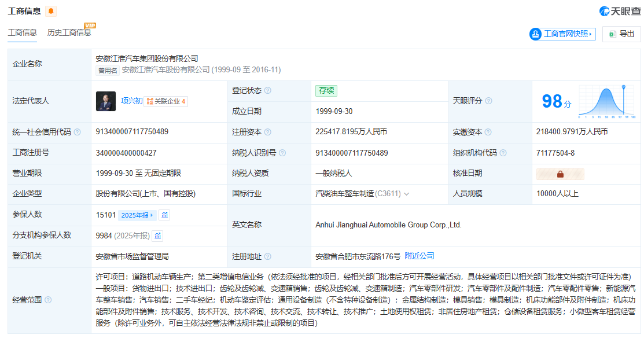Click help icon beside 纳税人识别号
The image size is (644, 342).
coord(282,153)
